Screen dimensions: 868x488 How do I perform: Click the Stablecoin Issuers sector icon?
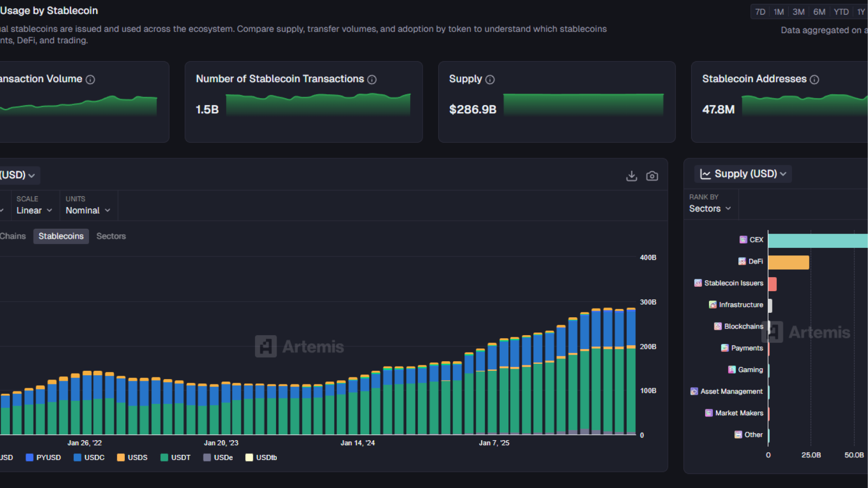coord(698,283)
